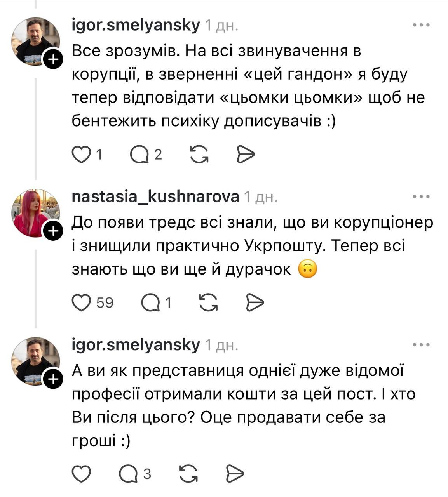Open more options for the first comment

click(x=421, y=25)
